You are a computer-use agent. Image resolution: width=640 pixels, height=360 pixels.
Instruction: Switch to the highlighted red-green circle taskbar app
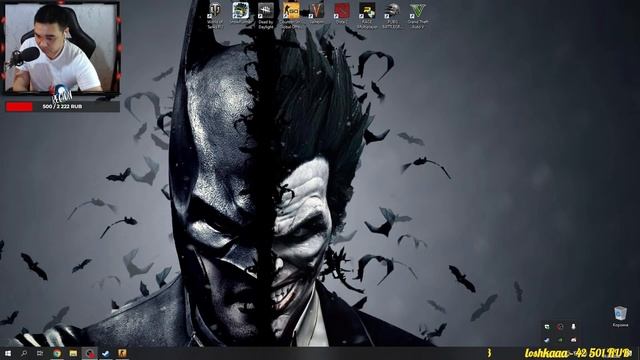coord(89,353)
